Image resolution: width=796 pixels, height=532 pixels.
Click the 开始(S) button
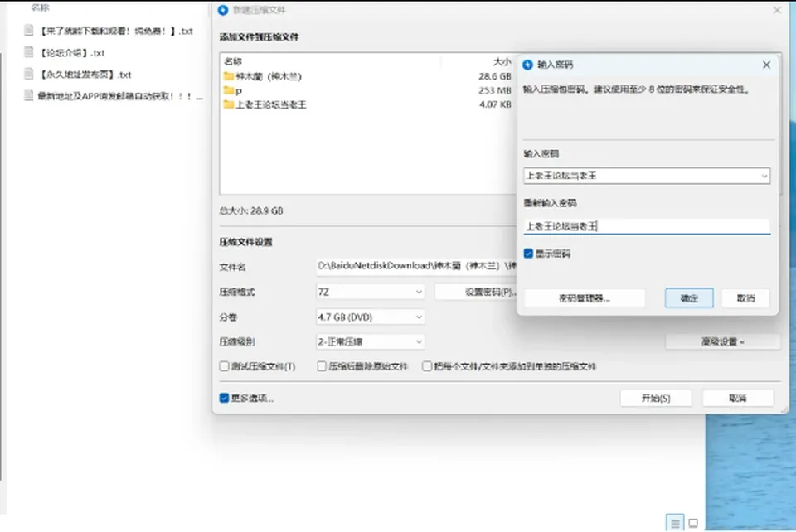tap(655, 398)
